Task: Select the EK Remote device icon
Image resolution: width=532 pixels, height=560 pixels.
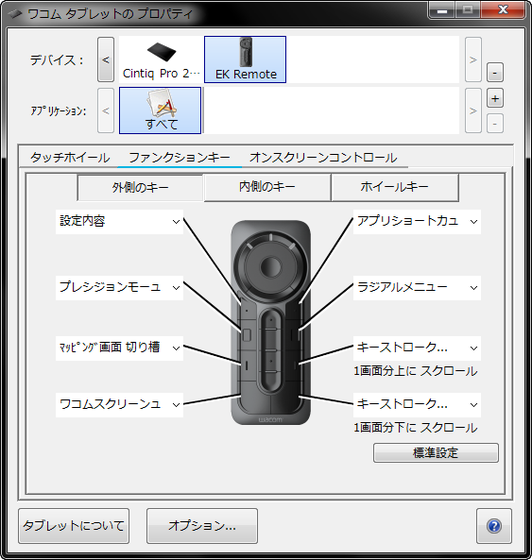Action: coord(245,60)
